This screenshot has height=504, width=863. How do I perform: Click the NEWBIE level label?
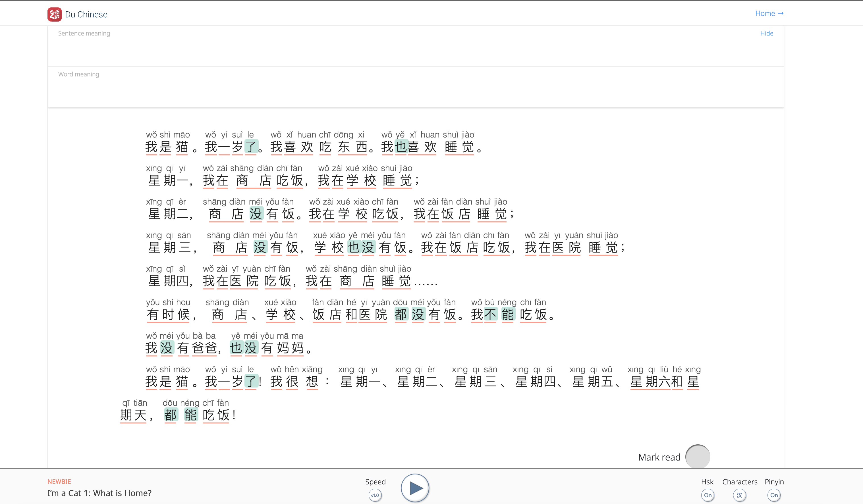(59, 481)
